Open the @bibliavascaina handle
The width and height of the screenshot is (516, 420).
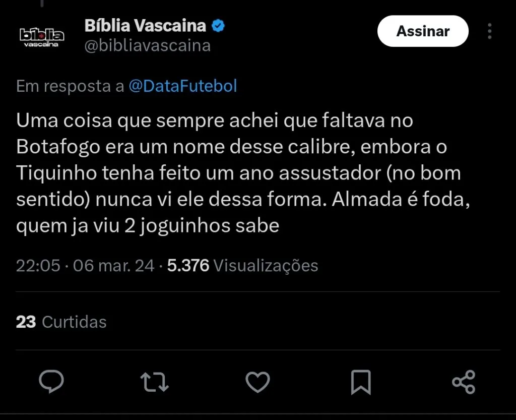pos(147,46)
